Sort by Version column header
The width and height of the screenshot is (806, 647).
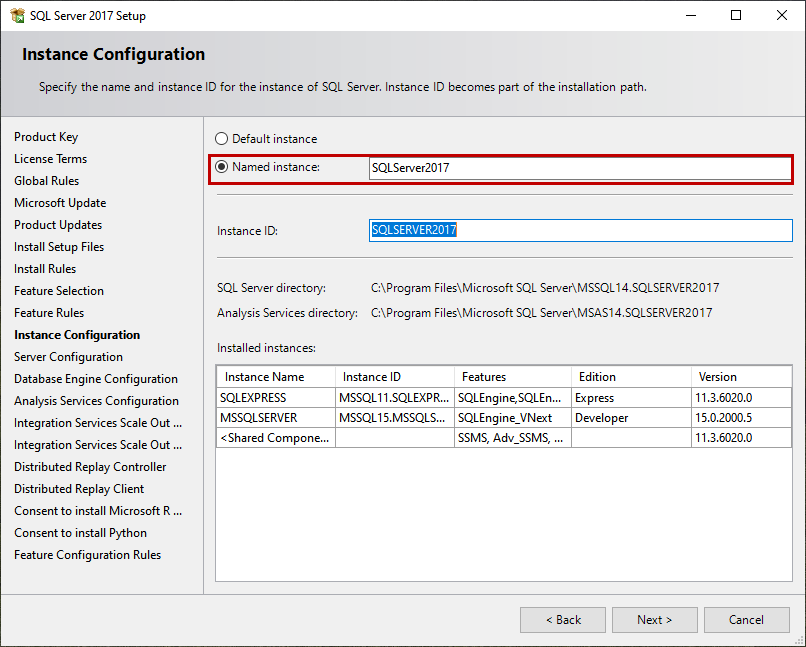(x=740, y=377)
